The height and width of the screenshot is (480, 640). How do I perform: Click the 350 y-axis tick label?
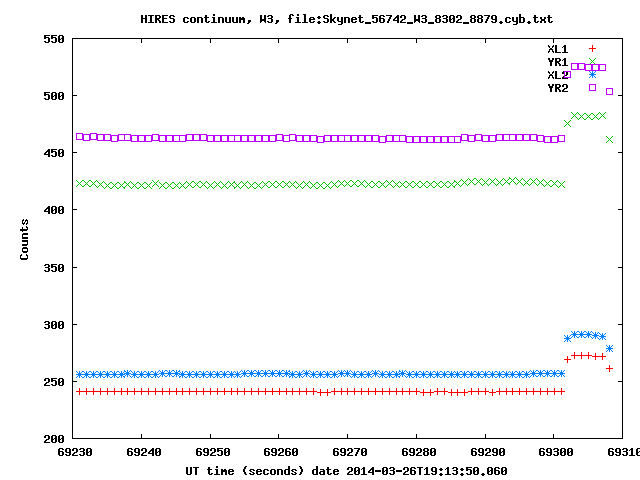point(54,268)
